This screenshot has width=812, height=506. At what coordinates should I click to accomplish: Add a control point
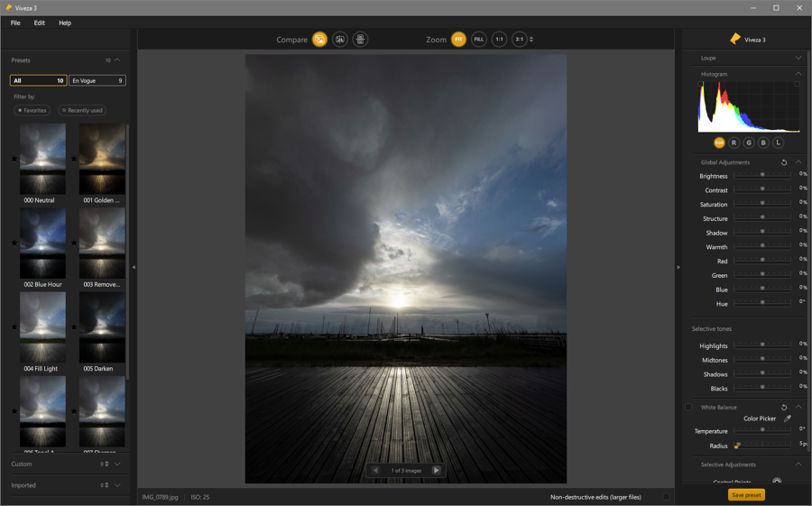(777, 481)
